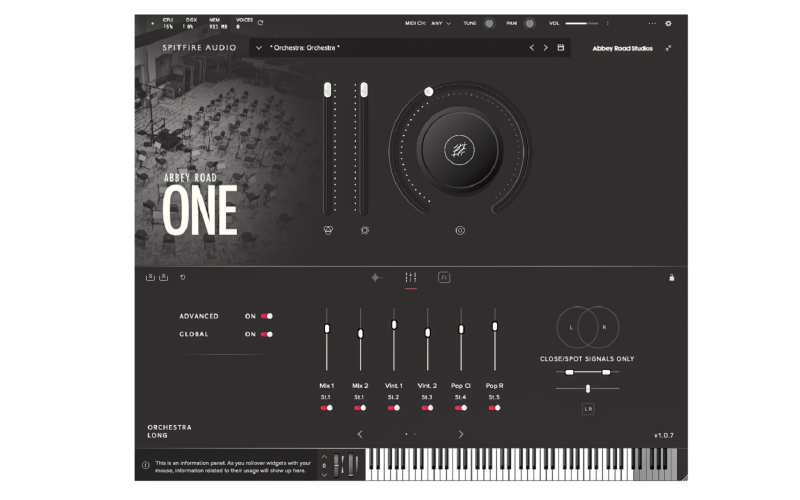Click the Spitfire logo knob center
This screenshot has width=800, height=500.
click(459, 151)
